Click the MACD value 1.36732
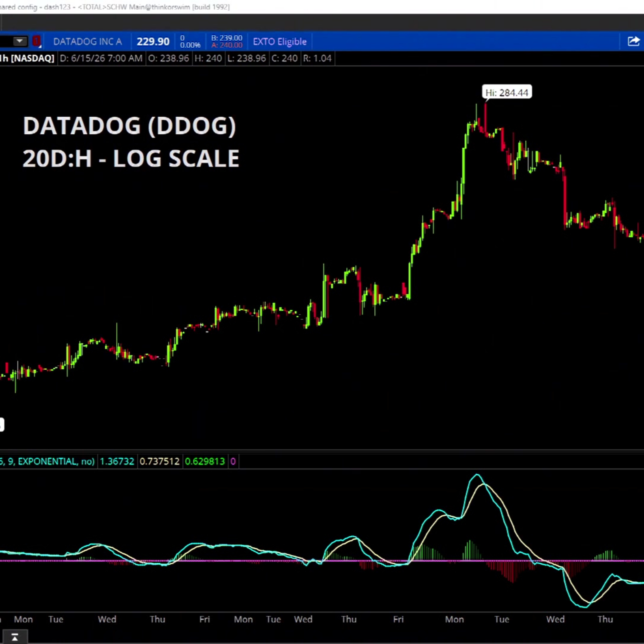This screenshot has width=644, height=644. [x=117, y=461]
